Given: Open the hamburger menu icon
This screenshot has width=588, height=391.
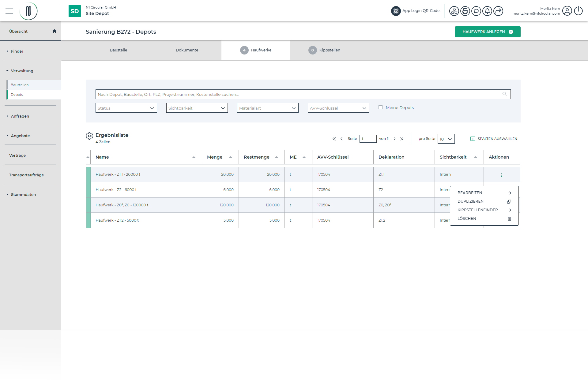Looking at the screenshot, I should pos(9,11).
